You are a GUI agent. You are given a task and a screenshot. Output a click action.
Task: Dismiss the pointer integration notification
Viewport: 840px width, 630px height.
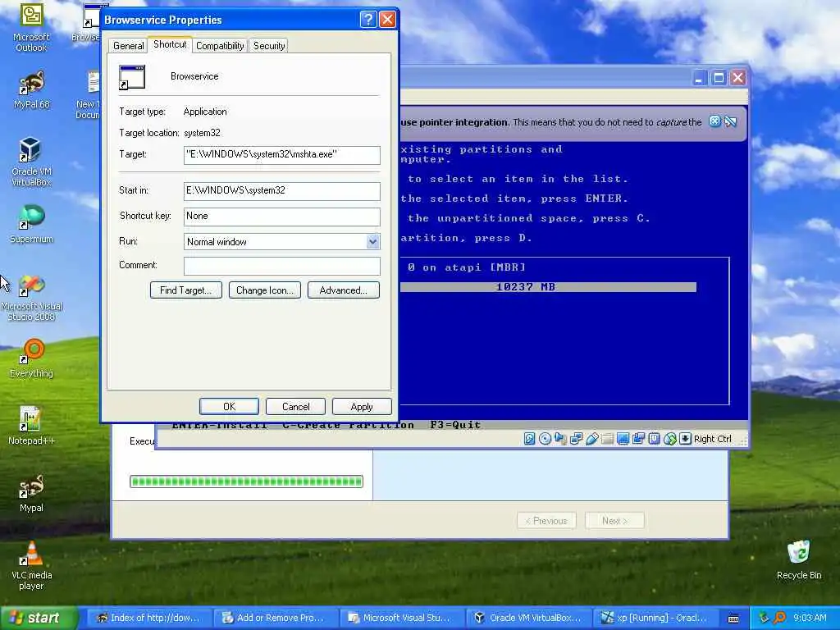(x=714, y=121)
